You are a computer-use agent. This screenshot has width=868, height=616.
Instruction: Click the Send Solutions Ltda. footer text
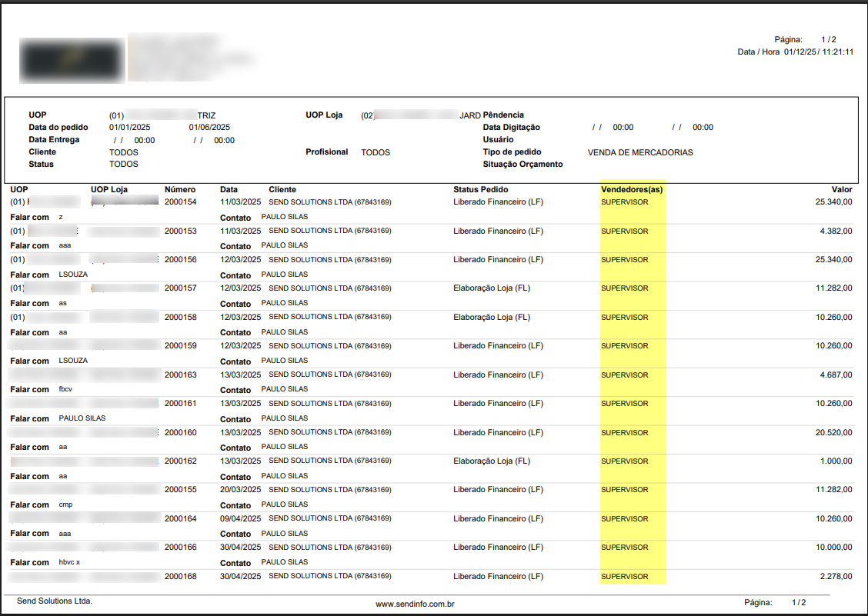[x=55, y=601]
